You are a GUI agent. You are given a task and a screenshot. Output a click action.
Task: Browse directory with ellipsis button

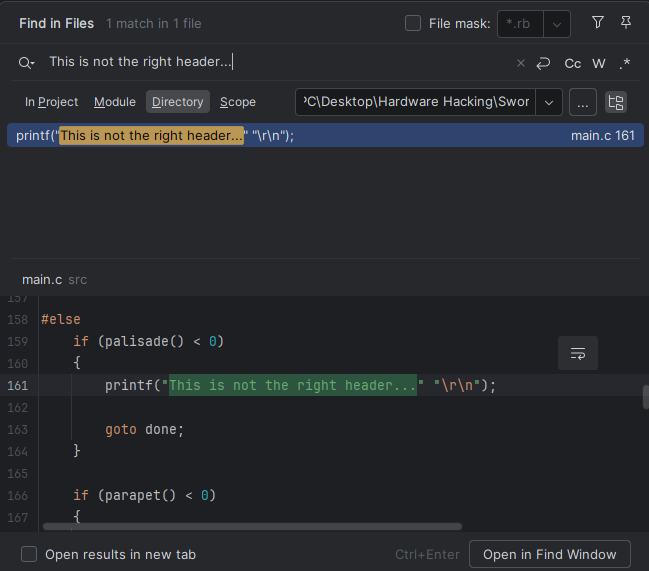pos(584,102)
